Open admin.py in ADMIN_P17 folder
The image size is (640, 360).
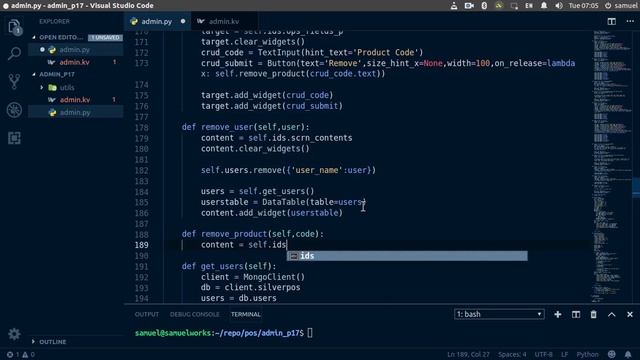(x=76, y=112)
